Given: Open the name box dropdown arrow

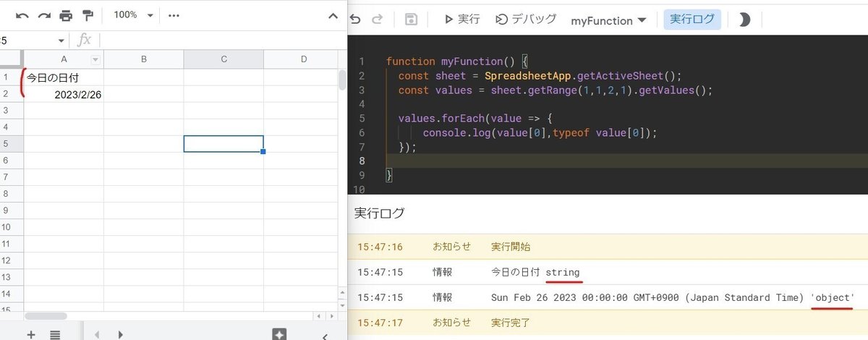Looking at the screenshot, I should coord(61,41).
